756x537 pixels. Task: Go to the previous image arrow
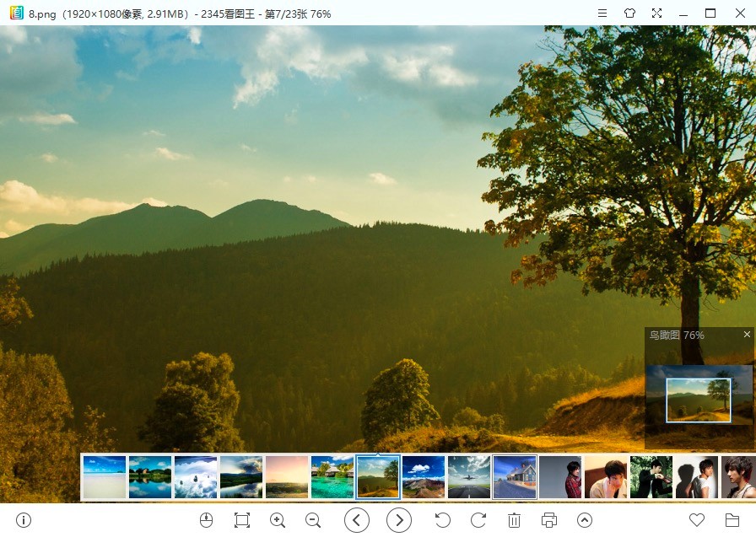point(357,520)
